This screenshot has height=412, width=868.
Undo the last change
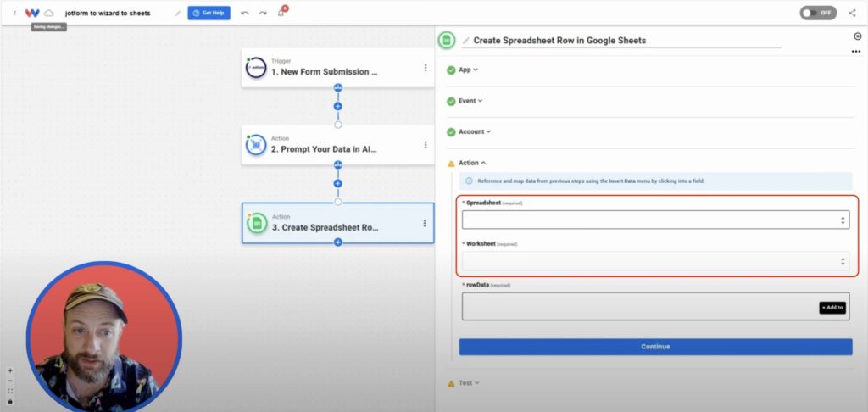click(245, 13)
